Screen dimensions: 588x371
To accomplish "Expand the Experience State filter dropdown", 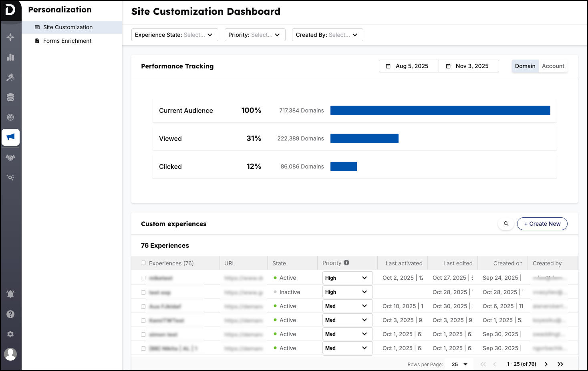I will [x=175, y=35].
